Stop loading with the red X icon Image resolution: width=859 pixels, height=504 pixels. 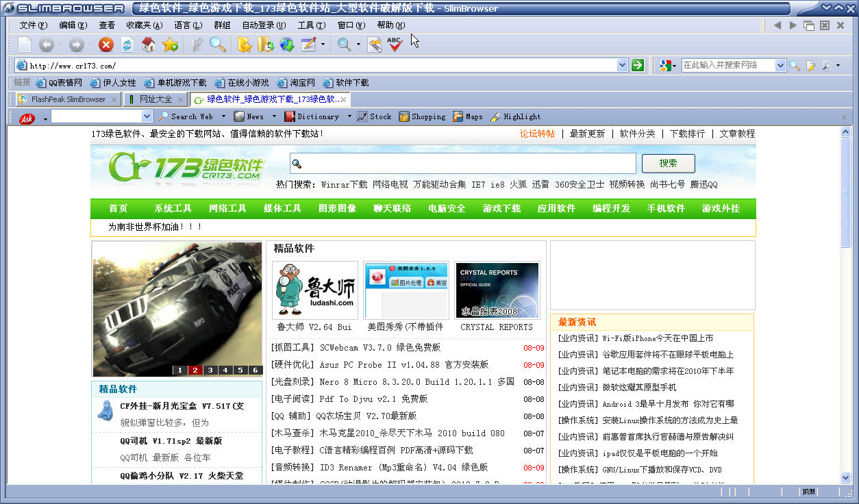click(105, 45)
